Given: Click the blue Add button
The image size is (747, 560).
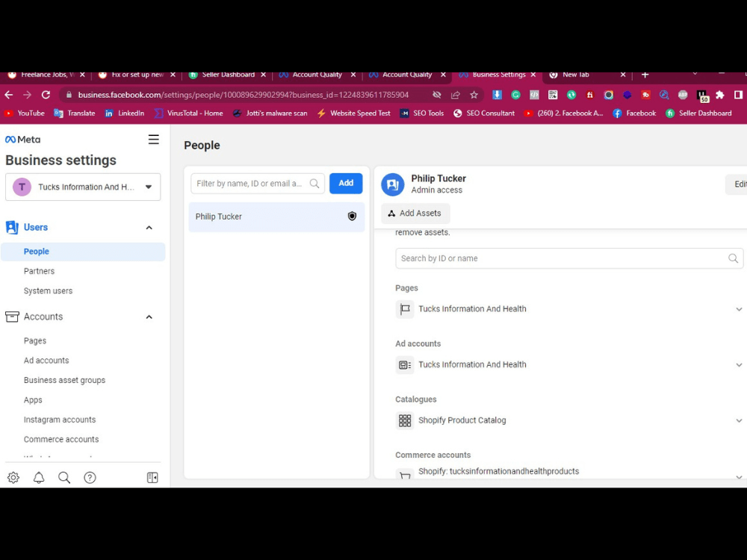Looking at the screenshot, I should click(346, 184).
